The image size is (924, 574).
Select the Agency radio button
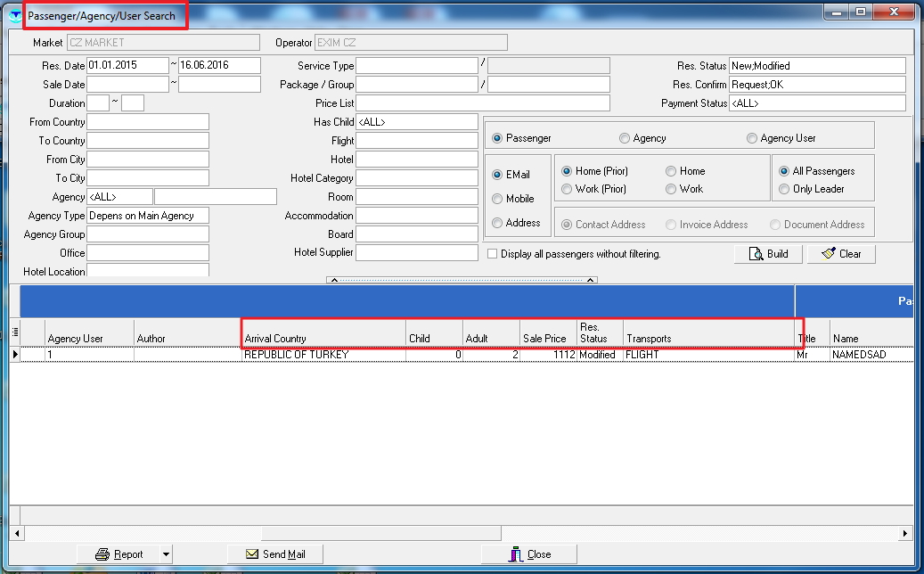[625, 138]
